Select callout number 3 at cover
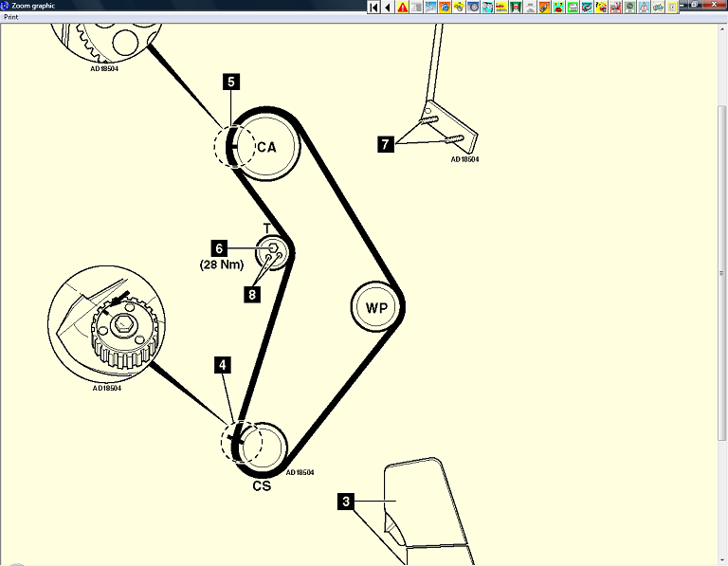This screenshot has height=566, width=728. pos(347,500)
